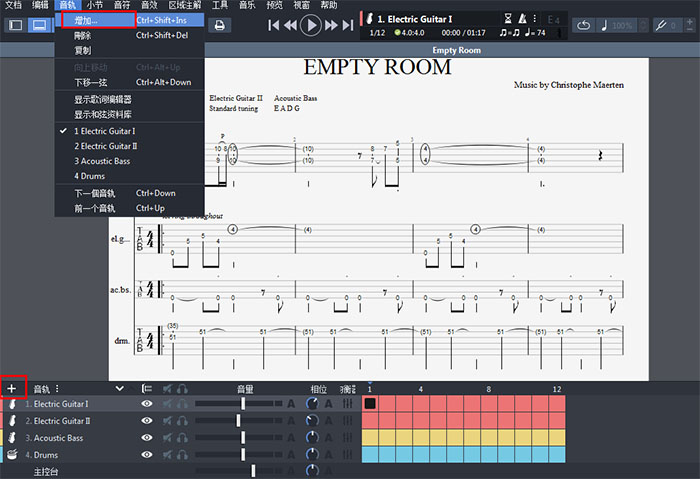Adjust the Electric Guitar I volume slider
Screen dimensions: 700x479
click(x=242, y=404)
